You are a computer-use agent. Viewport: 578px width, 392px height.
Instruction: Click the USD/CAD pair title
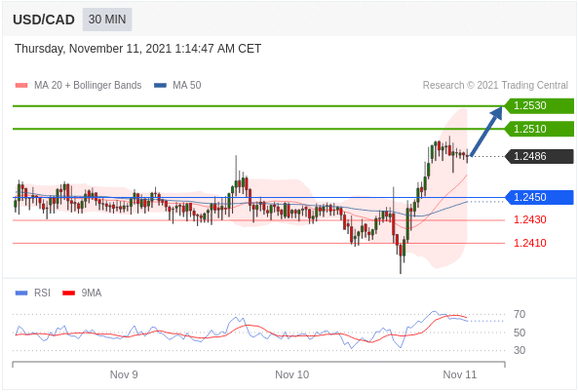pyautogui.click(x=44, y=20)
